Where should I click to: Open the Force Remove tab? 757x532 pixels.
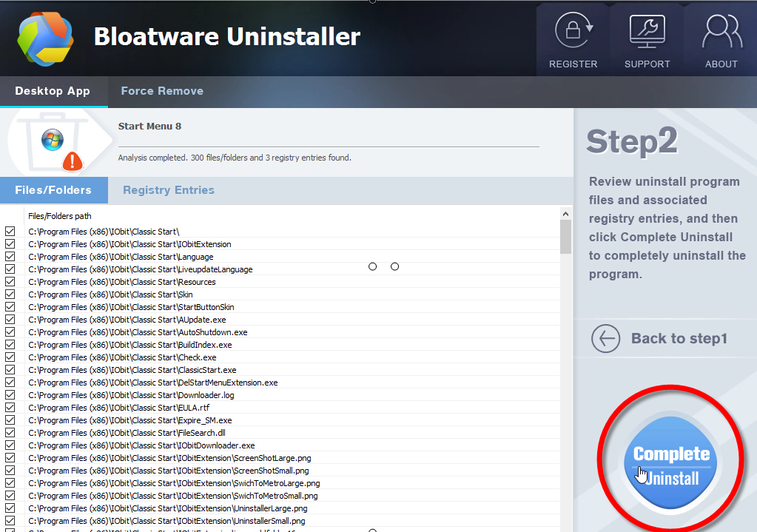[x=162, y=91]
